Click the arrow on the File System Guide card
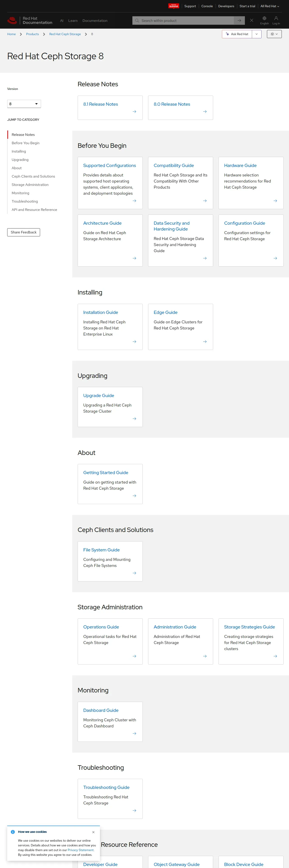 (x=135, y=573)
